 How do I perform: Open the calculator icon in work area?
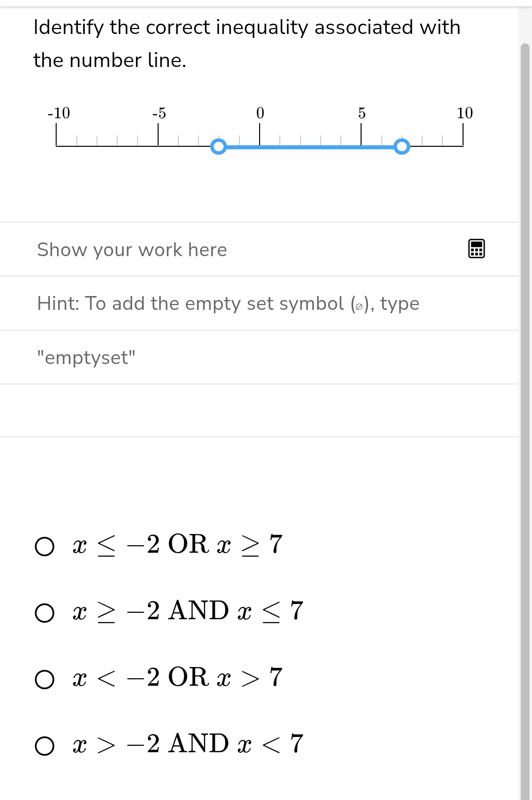(476, 249)
